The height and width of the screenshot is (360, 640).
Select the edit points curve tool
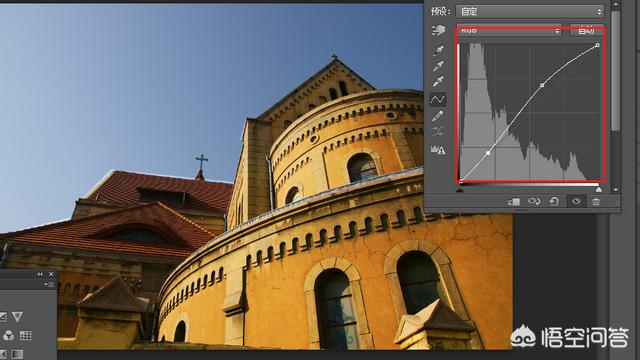(x=438, y=99)
